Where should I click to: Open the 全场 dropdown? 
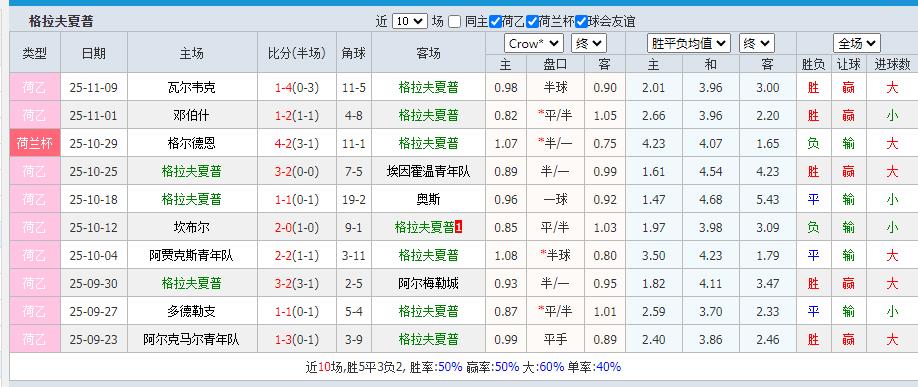click(x=857, y=43)
